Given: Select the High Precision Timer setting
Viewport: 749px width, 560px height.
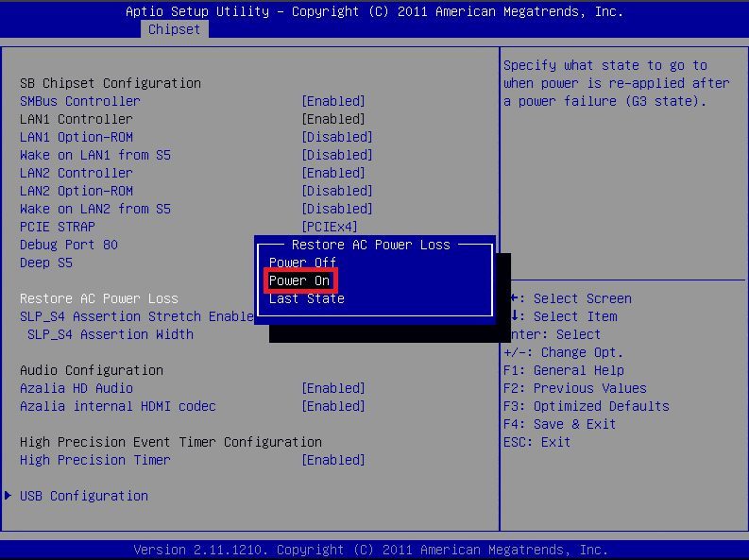Looking at the screenshot, I should click(x=95, y=460).
